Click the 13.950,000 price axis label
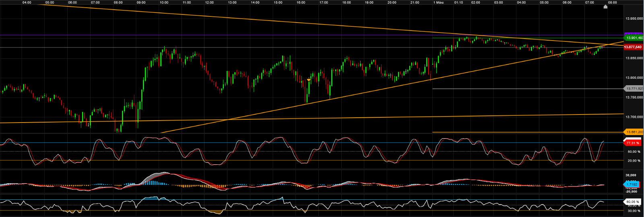Image resolution: width=644 pixels, height=217 pixels. pyautogui.click(x=634, y=18)
